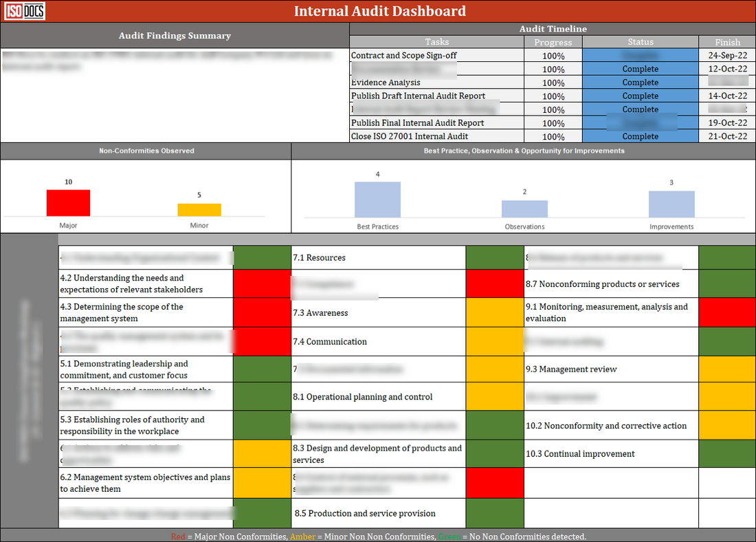Switch to the Audit Timeline section

tap(553, 29)
